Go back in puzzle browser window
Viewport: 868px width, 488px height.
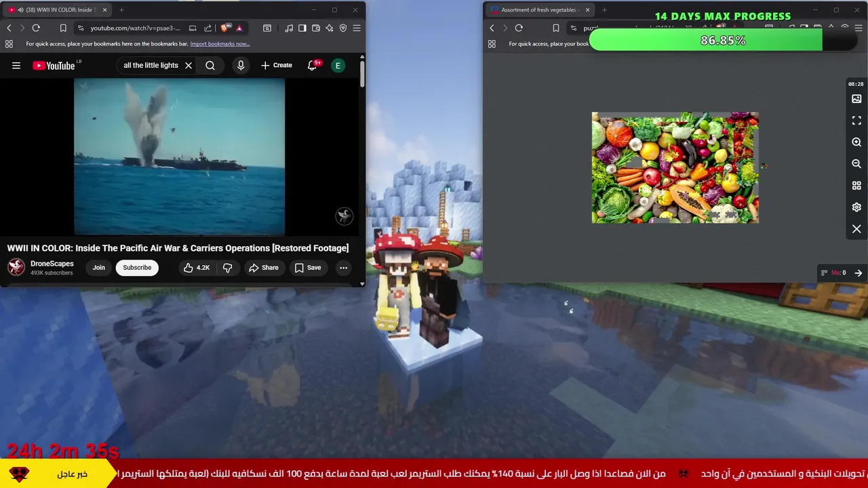point(492,28)
